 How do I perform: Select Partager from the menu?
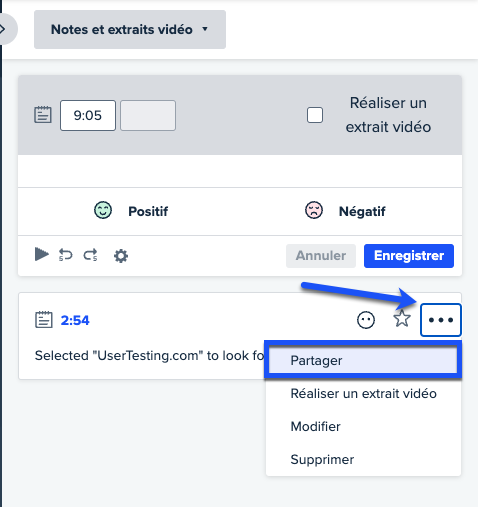tap(363, 360)
